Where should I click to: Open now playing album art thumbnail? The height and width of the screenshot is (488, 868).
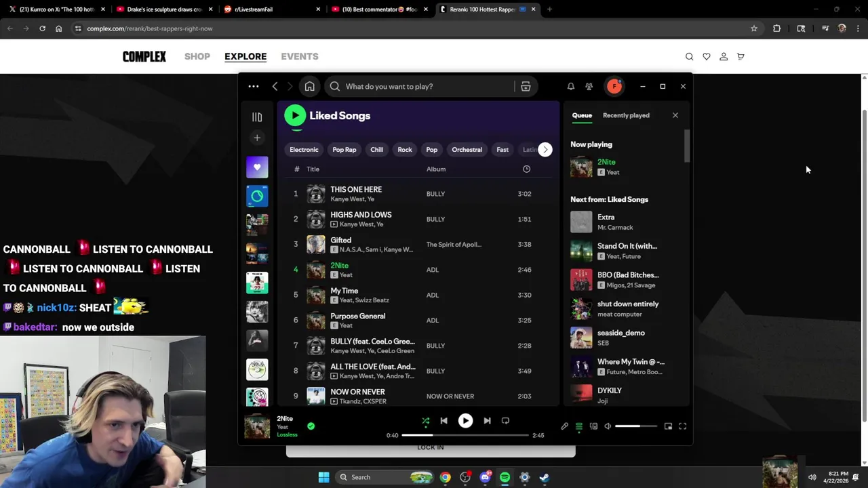click(257, 426)
